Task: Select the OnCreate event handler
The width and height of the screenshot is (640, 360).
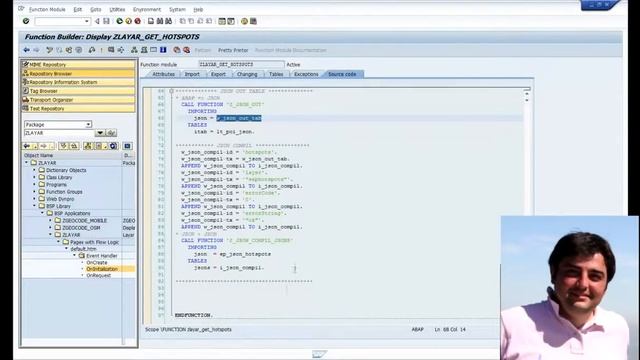Action: click(97, 262)
